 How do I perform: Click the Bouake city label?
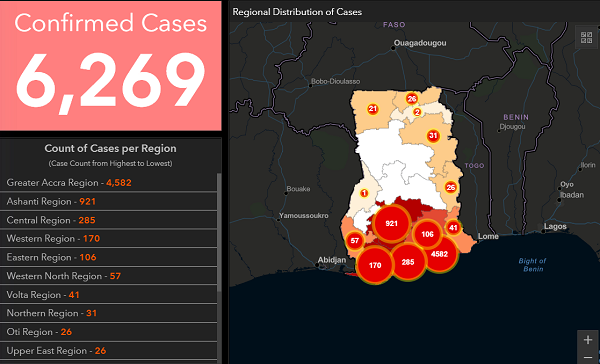click(298, 189)
